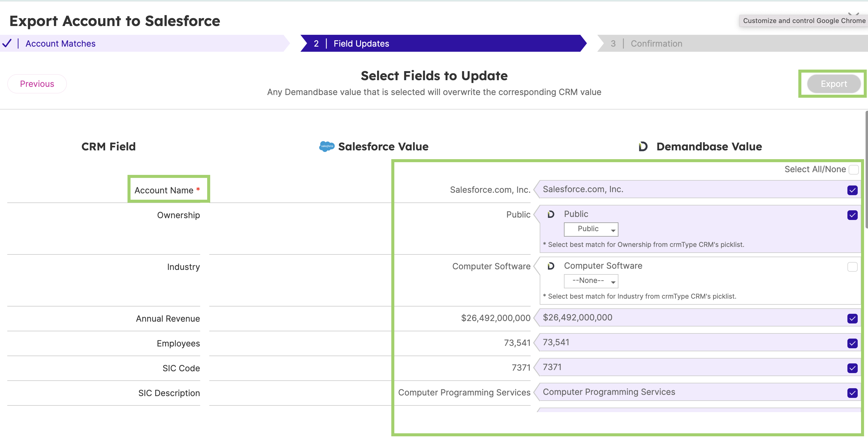Screen dimensions: 868x446
Task: Click the SIC Description field label
Action: [x=169, y=393]
